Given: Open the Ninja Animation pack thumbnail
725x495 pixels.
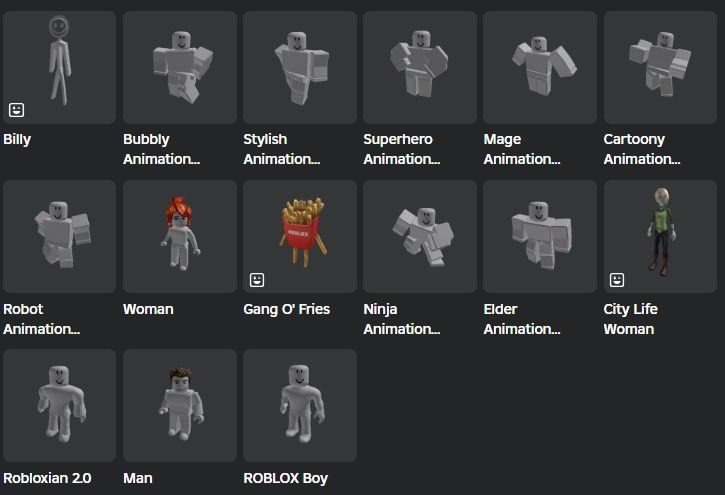Looking at the screenshot, I should pos(420,236).
